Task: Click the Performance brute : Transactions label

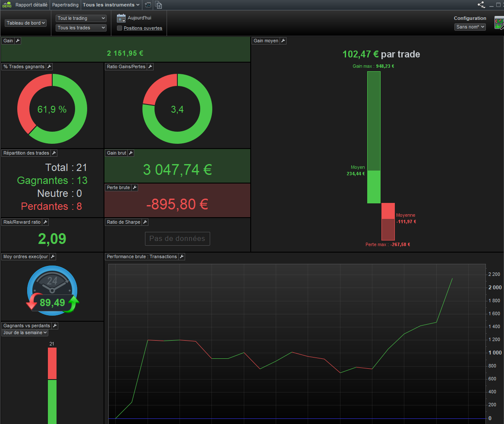Action: [x=142, y=257]
